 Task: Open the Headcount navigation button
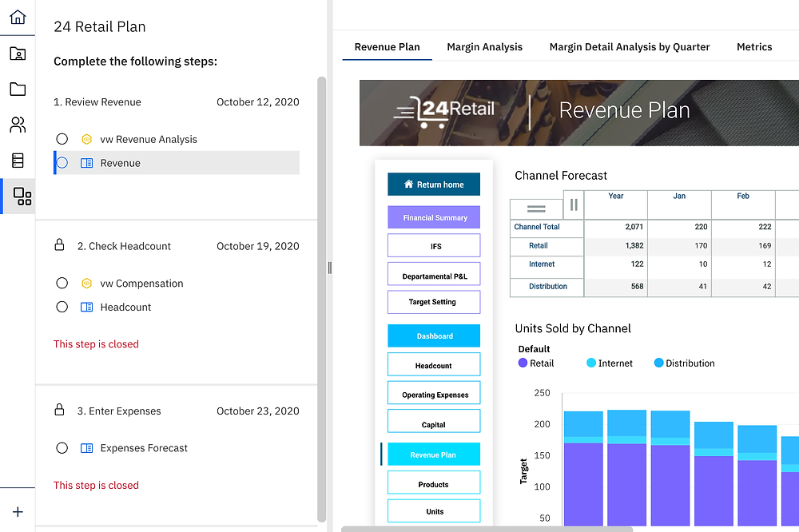pos(434,364)
